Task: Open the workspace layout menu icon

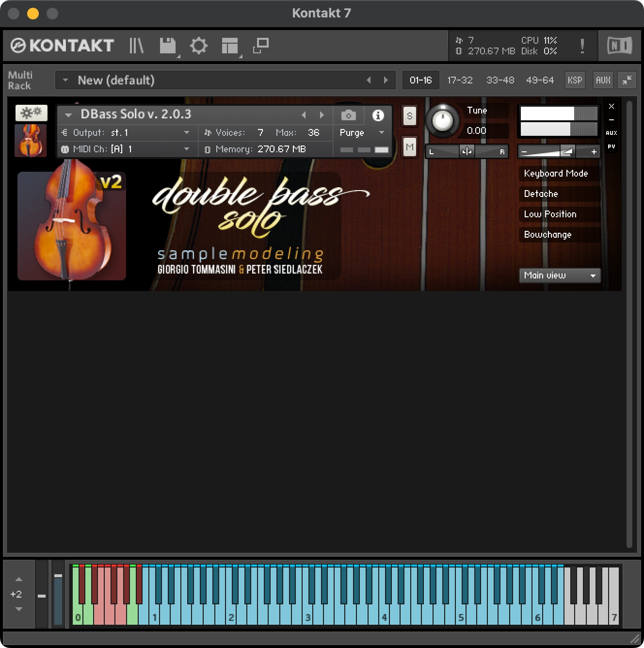Action: click(230, 46)
